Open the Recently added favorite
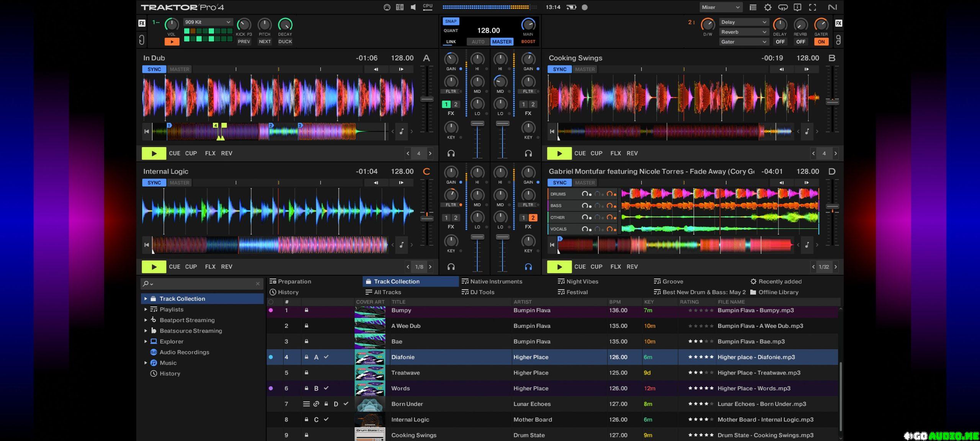Screen dimensions: 980x441 (776, 281)
